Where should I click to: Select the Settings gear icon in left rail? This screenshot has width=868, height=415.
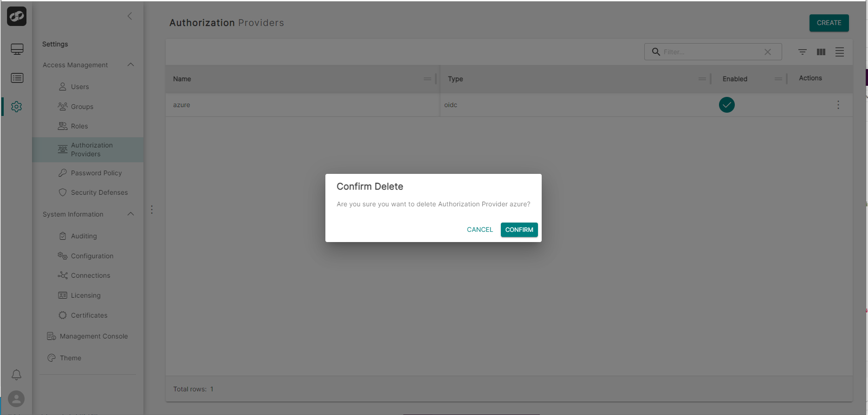[x=17, y=107]
